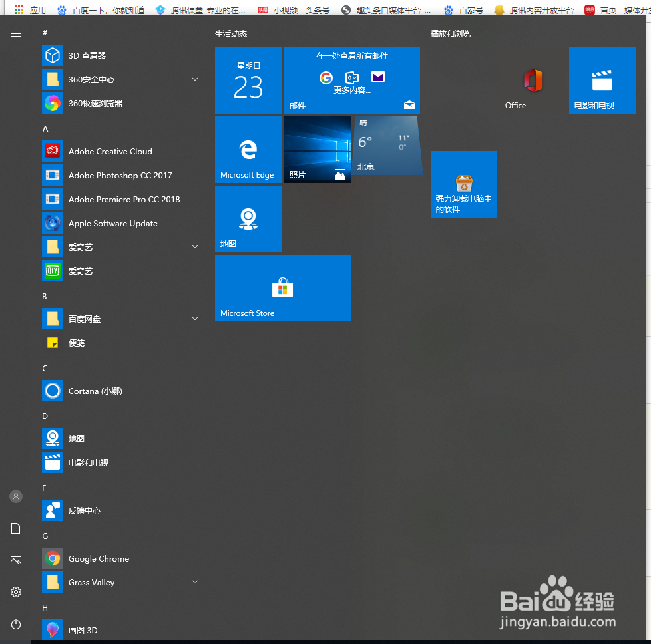Click the Power button icon
Screen dimensions: 651x644
pos(16,624)
